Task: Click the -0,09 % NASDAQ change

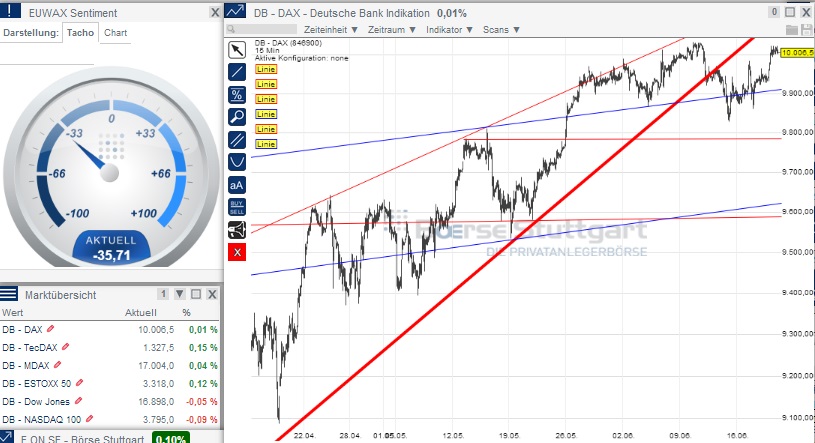Action: point(203,419)
